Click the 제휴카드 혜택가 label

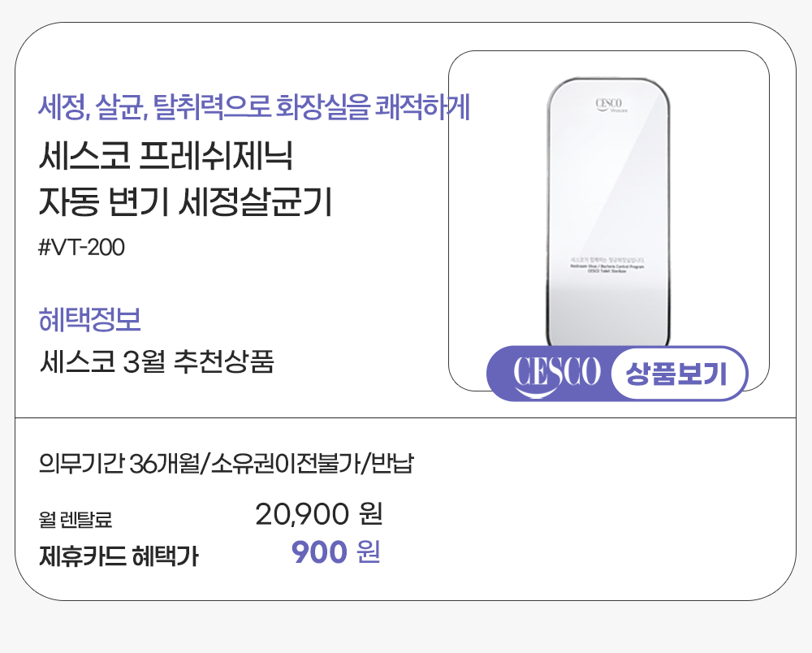point(119,556)
